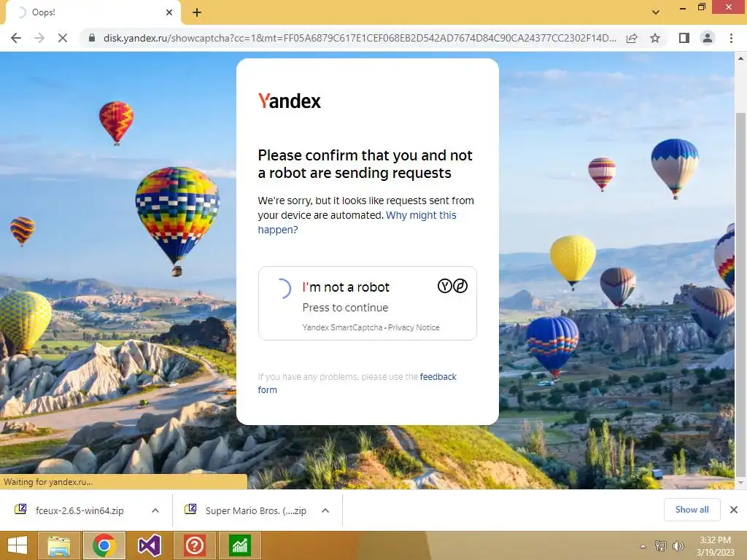Bookmark this page with the star
Image resolution: width=747 pixels, height=560 pixels.
(x=655, y=38)
